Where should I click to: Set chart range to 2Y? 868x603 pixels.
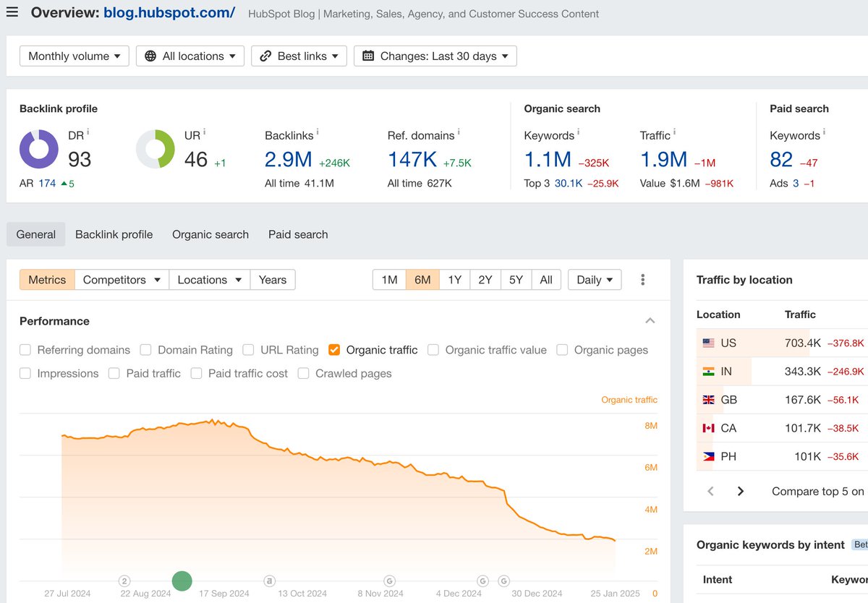tap(485, 280)
